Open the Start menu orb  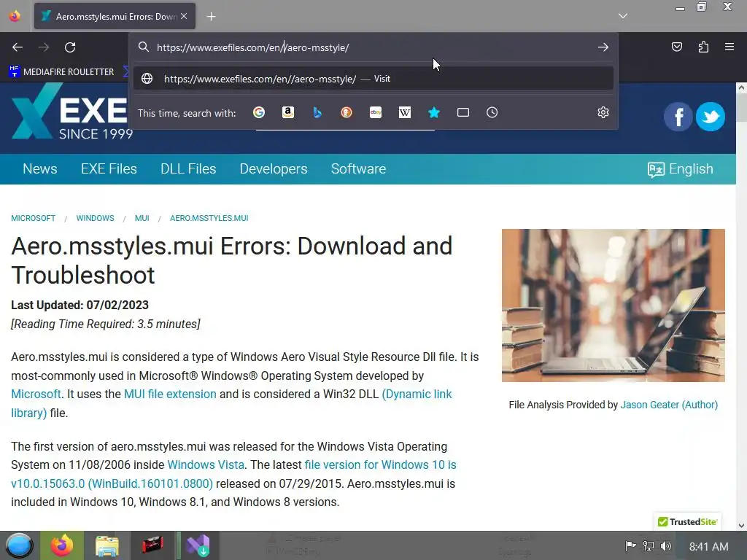[x=19, y=545]
